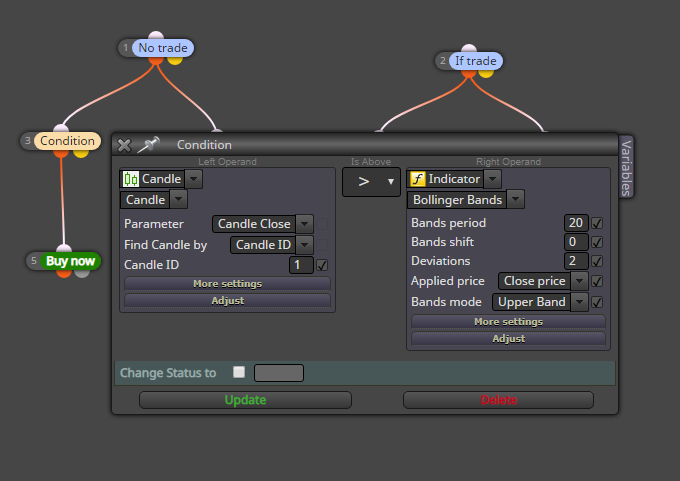Enable the Change Status to checkbox

pos(239,372)
